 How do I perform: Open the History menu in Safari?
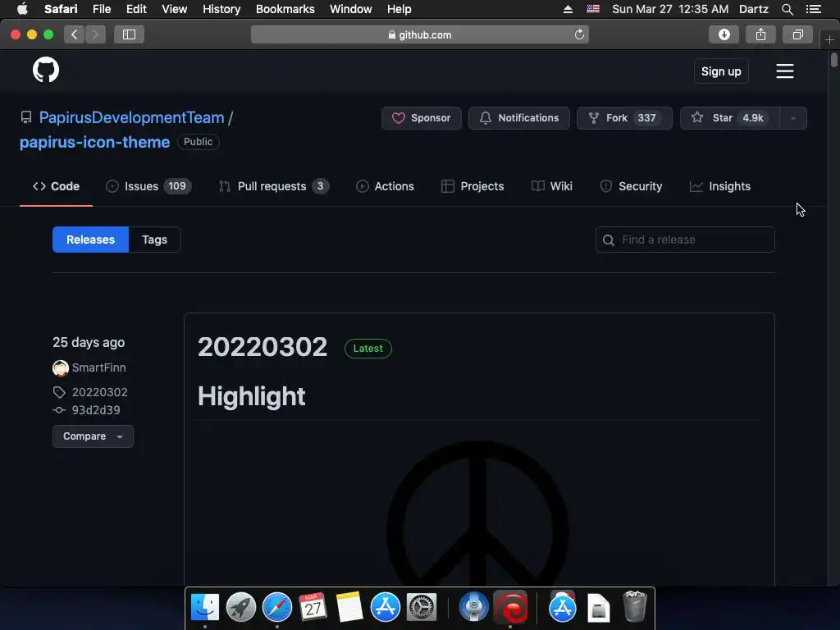click(x=221, y=9)
